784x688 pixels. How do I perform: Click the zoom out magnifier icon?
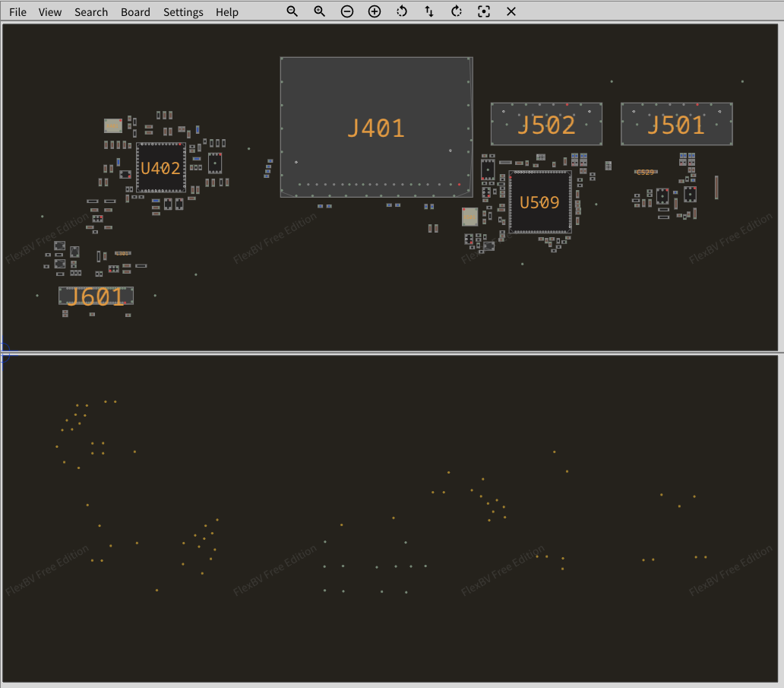click(292, 11)
